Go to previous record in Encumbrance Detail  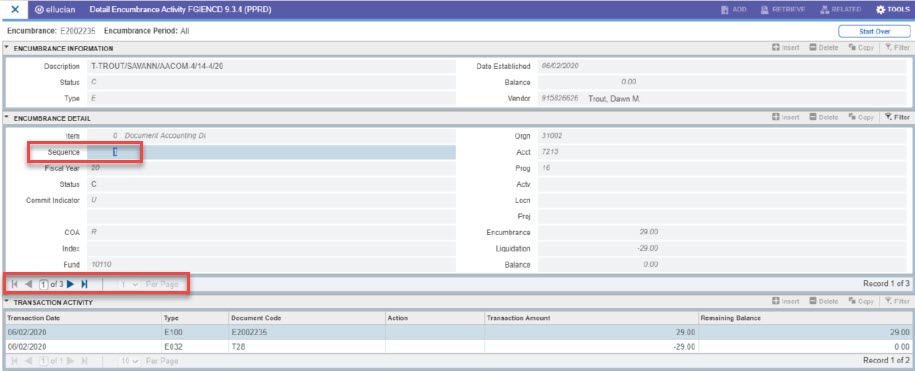click(28, 285)
